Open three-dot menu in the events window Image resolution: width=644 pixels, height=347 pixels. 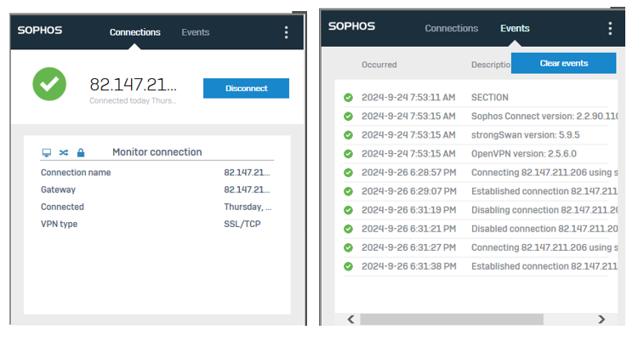click(610, 28)
